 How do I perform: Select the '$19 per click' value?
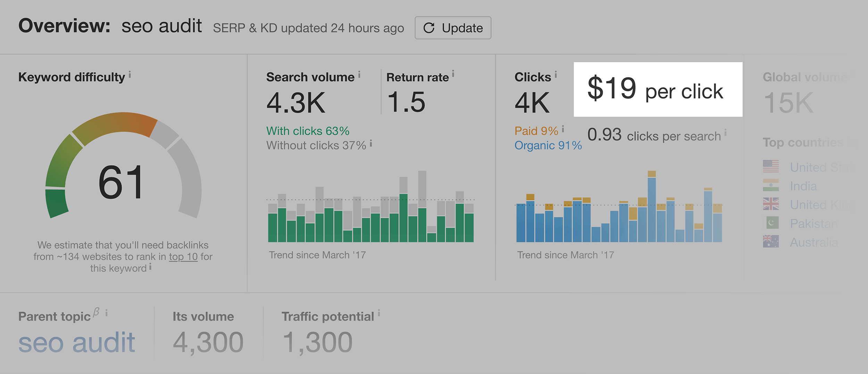(x=655, y=89)
